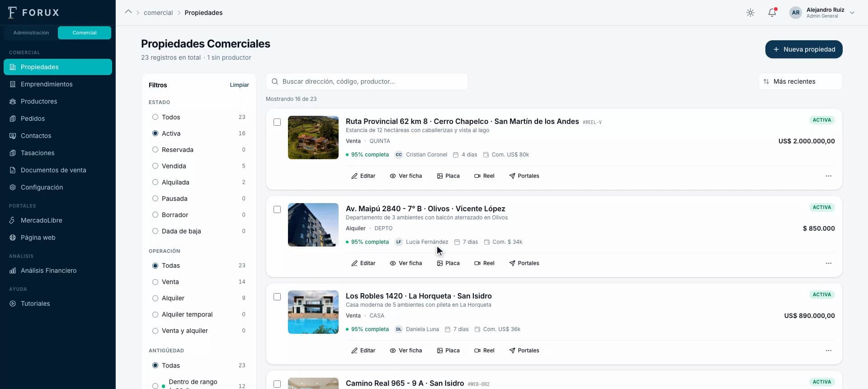
Task: Select the Los Robles 1420 property checkbox
Action: point(277,297)
